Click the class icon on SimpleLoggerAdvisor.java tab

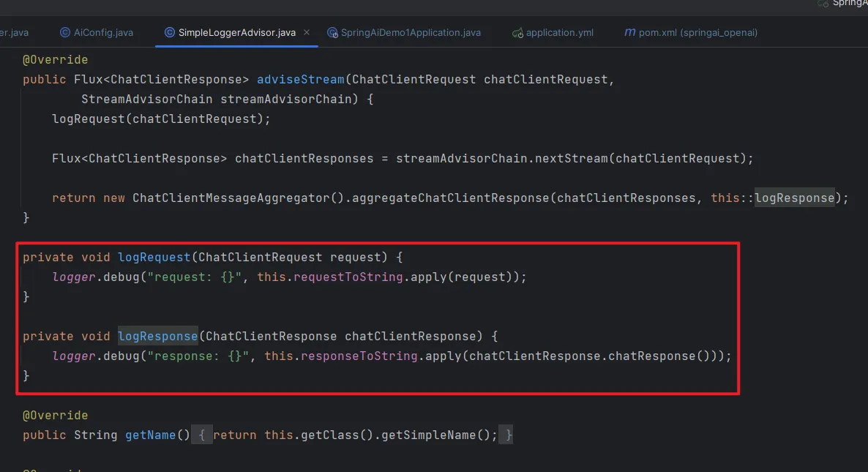coord(169,33)
